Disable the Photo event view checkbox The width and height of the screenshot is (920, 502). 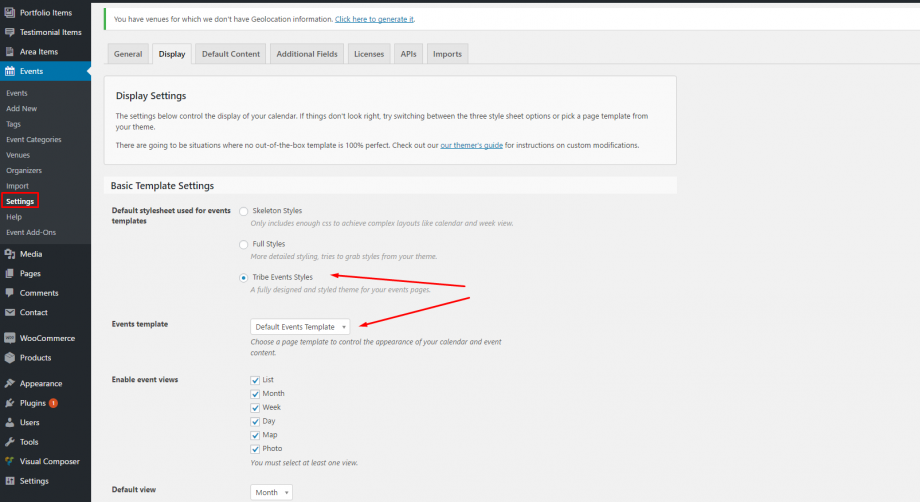coord(255,449)
